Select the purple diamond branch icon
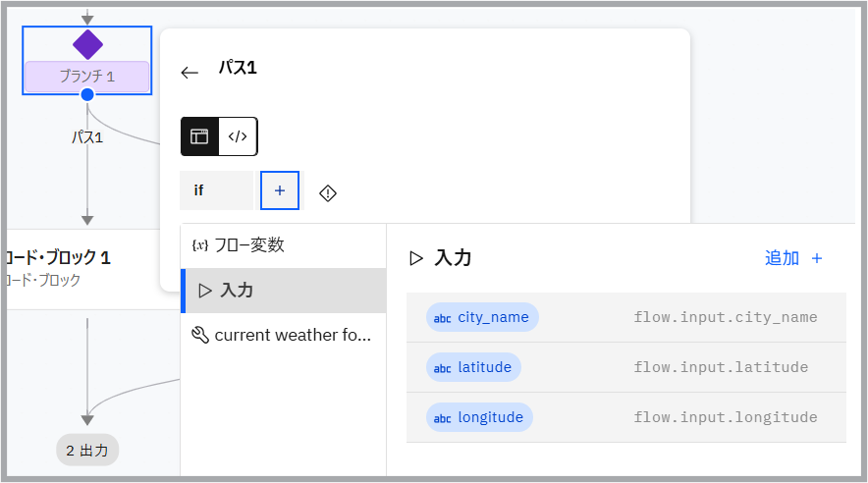868x483 pixels. point(87,44)
